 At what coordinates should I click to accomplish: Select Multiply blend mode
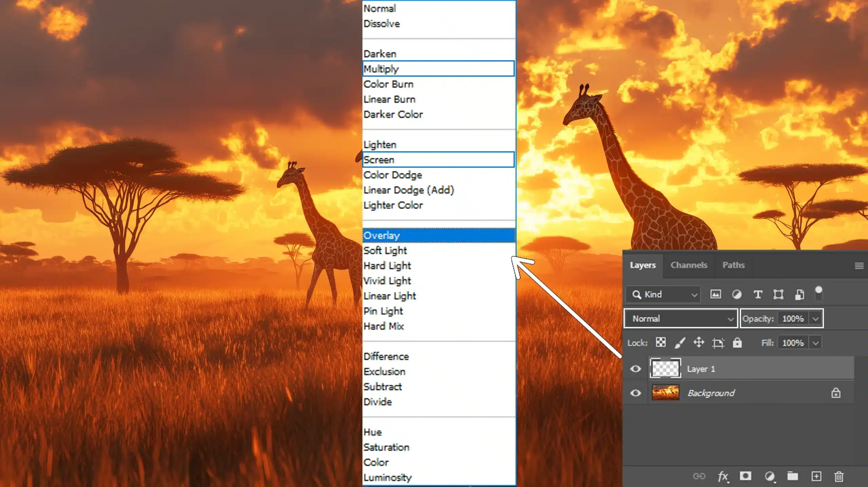(438, 68)
